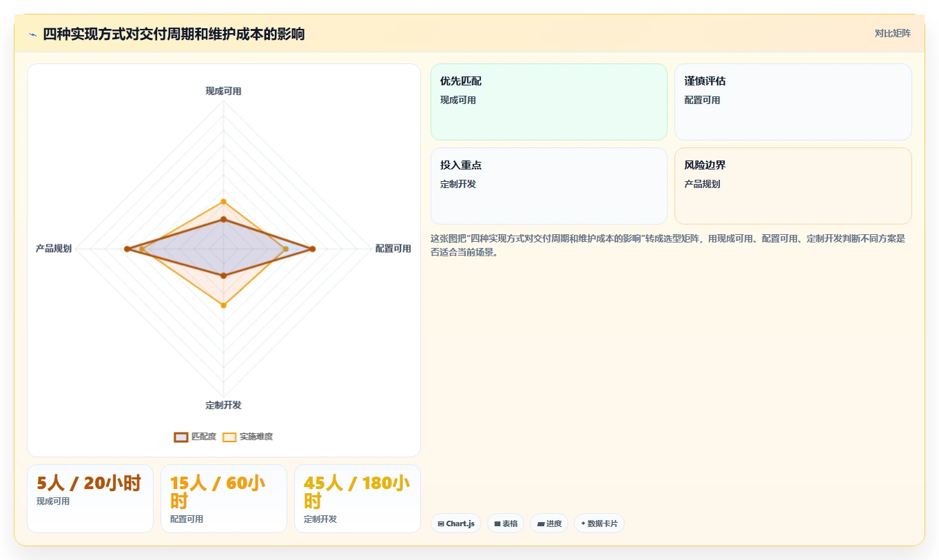Open the 谨慎评估 matrix card

[793, 102]
